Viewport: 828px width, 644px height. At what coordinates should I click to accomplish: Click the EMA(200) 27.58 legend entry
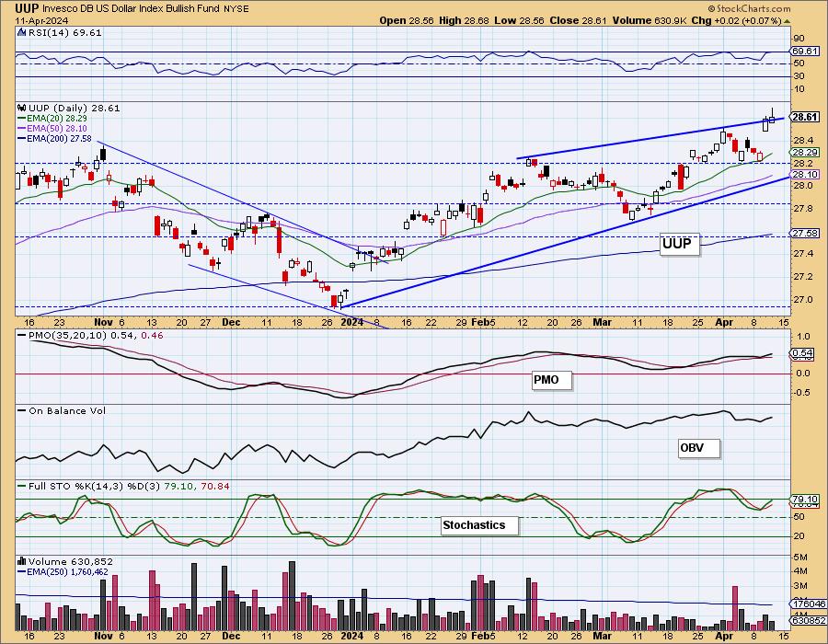point(54,139)
